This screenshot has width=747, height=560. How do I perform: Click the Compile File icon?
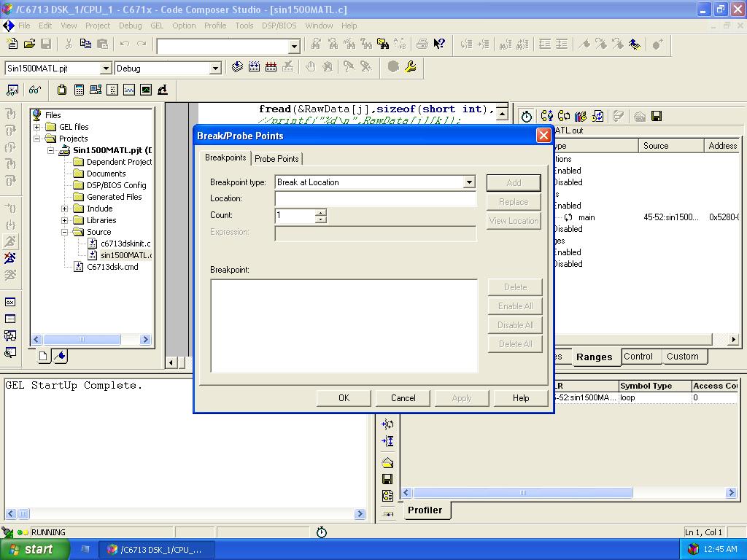point(237,66)
